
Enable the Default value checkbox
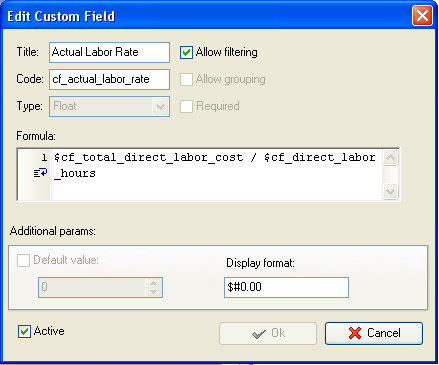click(x=23, y=260)
